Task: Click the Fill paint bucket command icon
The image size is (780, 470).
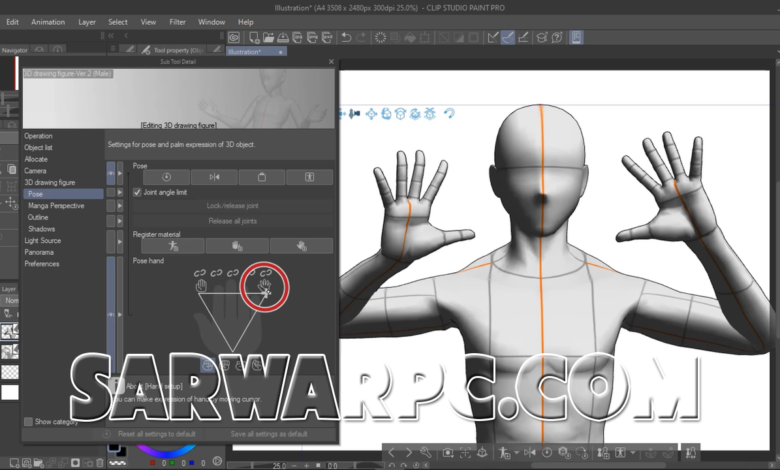Action: pyautogui.click(x=410, y=37)
